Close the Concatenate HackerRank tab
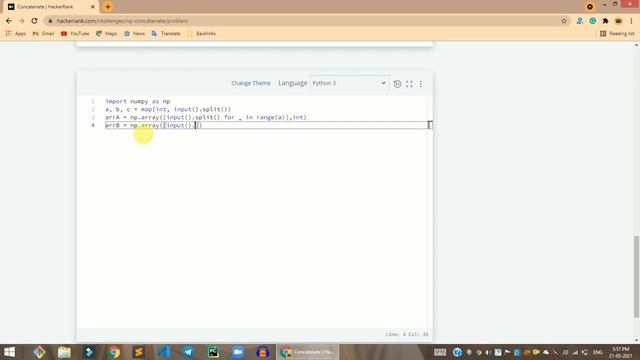Screen dimensions: 640x360 (x=93, y=7)
